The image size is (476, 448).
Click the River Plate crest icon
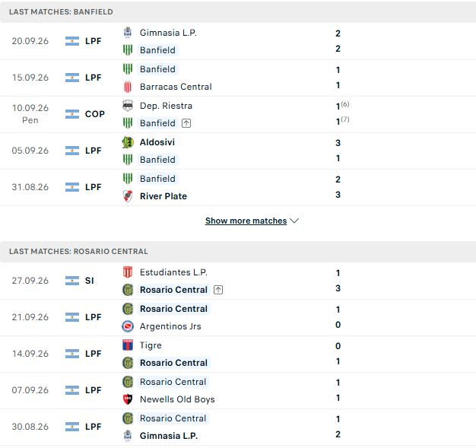click(x=128, y=196)
